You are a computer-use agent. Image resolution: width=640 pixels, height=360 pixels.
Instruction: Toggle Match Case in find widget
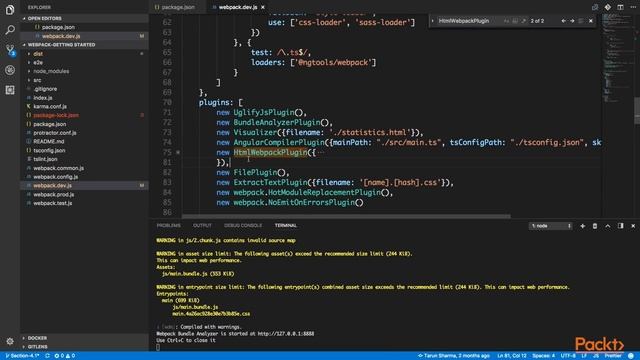[507, 21]
